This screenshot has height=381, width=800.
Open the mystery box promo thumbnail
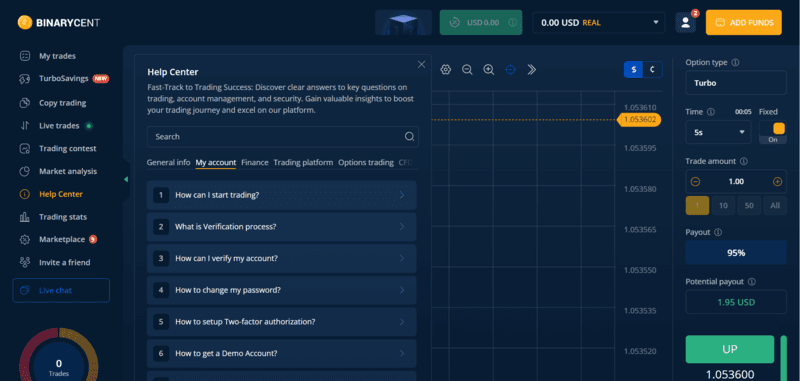pyautogui.click(x=403, y=22)
